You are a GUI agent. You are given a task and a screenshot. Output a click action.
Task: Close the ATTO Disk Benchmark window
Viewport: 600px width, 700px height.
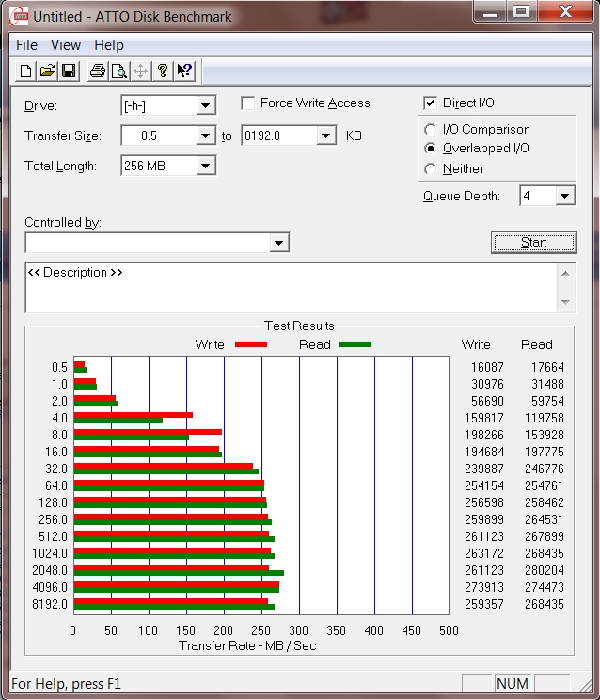point(565,11)
